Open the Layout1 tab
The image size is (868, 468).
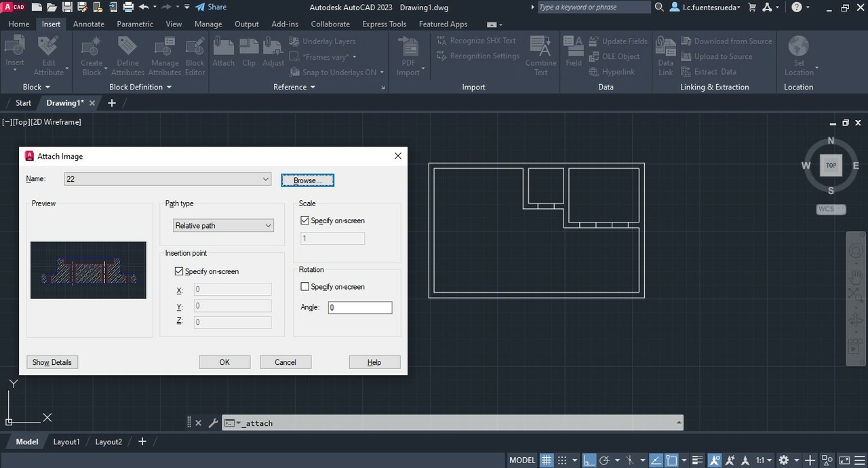tap(66, 442)
